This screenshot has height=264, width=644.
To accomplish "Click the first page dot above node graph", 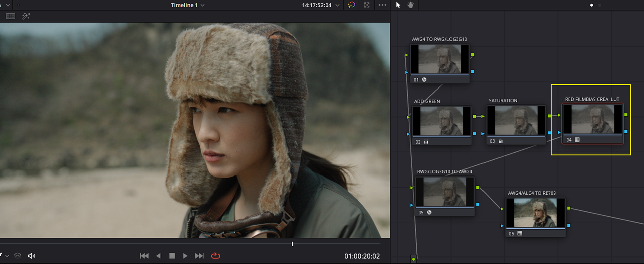I will [591, 5].
